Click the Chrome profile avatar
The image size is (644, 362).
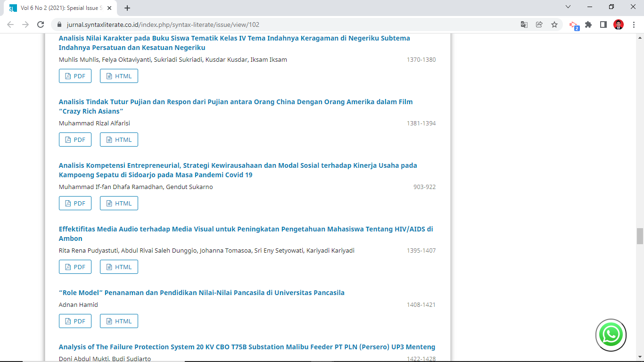618,25
